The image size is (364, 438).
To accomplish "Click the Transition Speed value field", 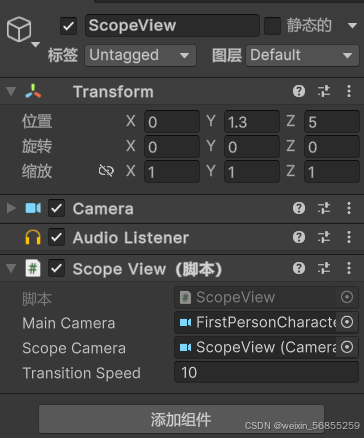I will [266, 372].
